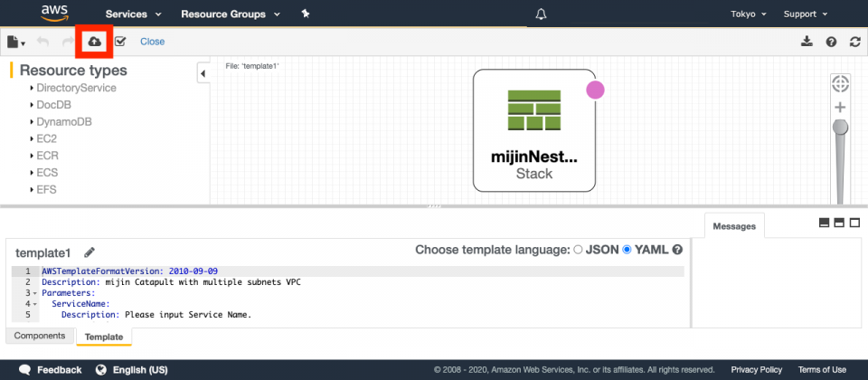
Task: Collapse the Parameters block on line 3
Action: click(x=35, y=293)
